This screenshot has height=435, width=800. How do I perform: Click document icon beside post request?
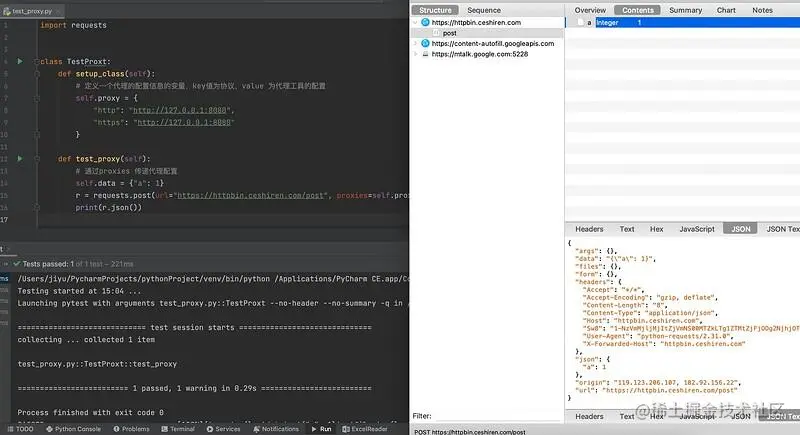point(436,33)
